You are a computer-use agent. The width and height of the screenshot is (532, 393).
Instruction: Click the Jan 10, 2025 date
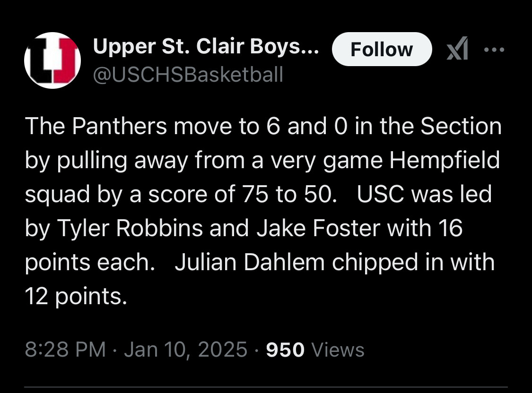point(185,349)
